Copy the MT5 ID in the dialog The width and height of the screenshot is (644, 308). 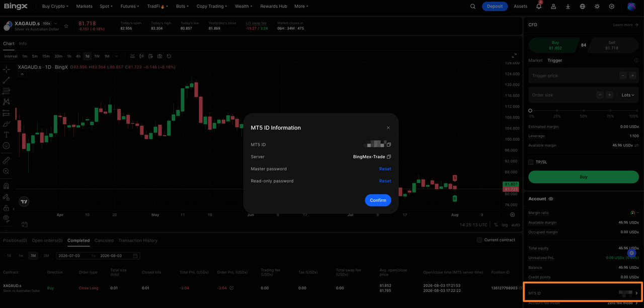tap(389, 145)
